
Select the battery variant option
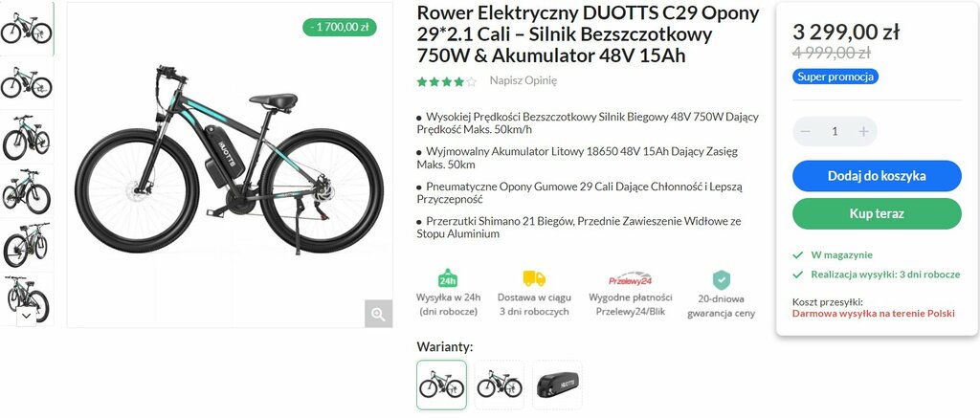[557, 385]
